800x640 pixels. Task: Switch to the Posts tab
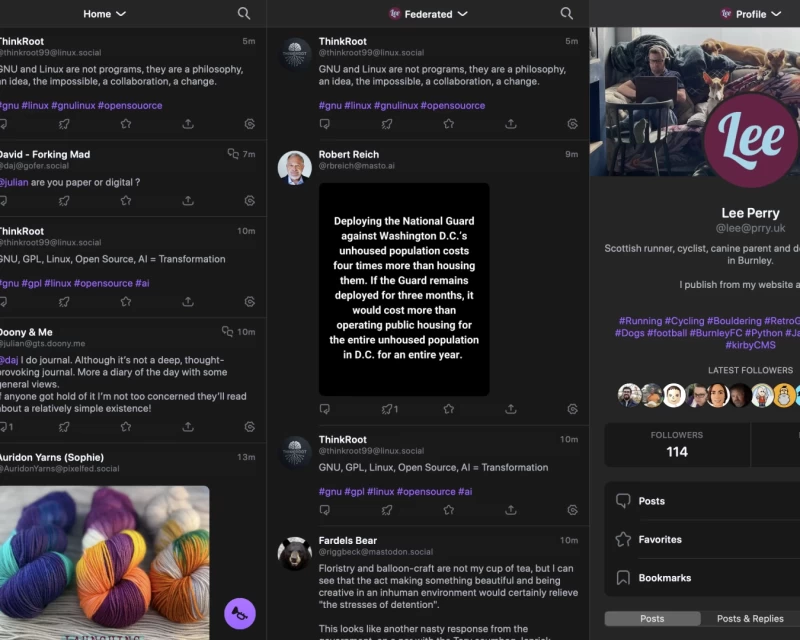[x=651, y=618]
